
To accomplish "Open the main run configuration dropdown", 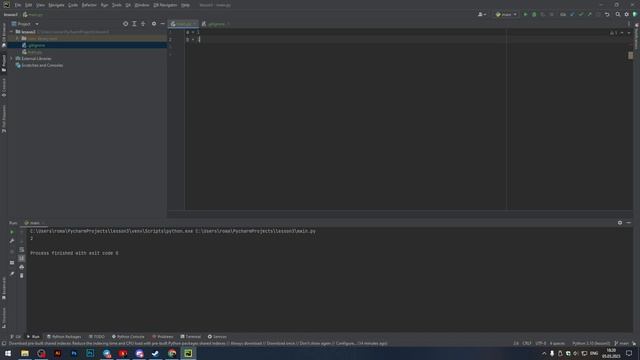I will 506,15.
